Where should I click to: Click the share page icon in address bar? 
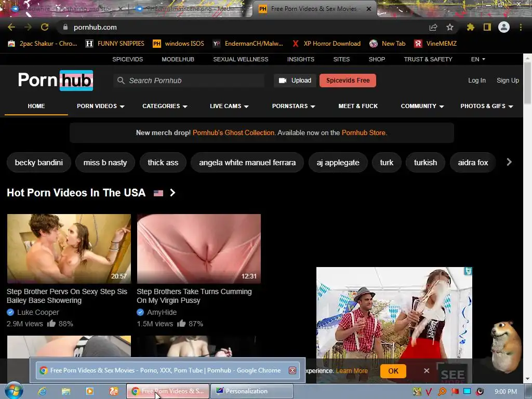[433, 27]
